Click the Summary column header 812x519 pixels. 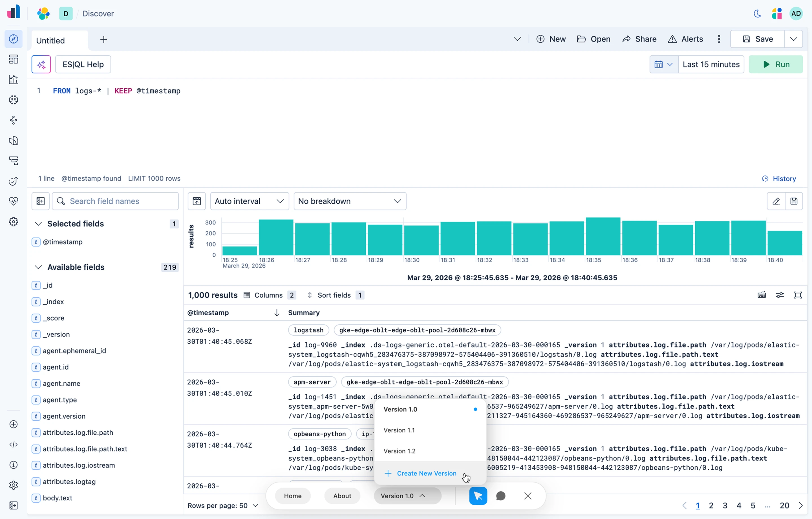pos(304,313)
